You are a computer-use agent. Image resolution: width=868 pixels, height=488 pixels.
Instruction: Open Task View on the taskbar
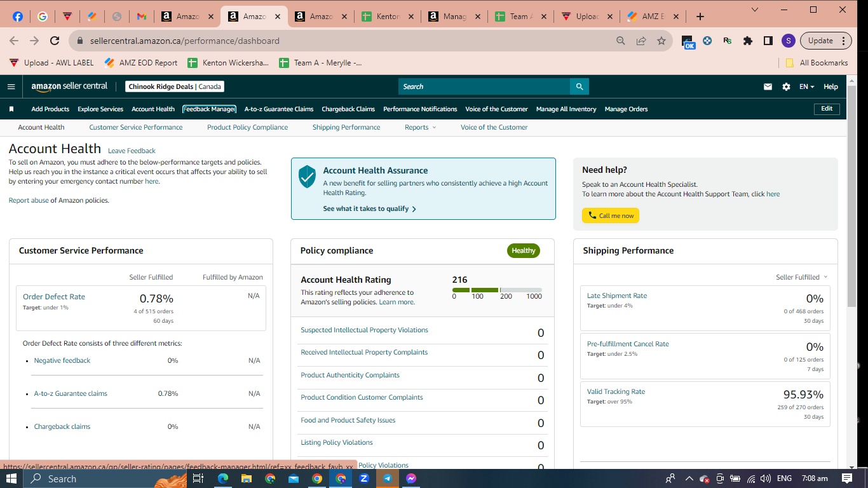[x=198, y=478]
